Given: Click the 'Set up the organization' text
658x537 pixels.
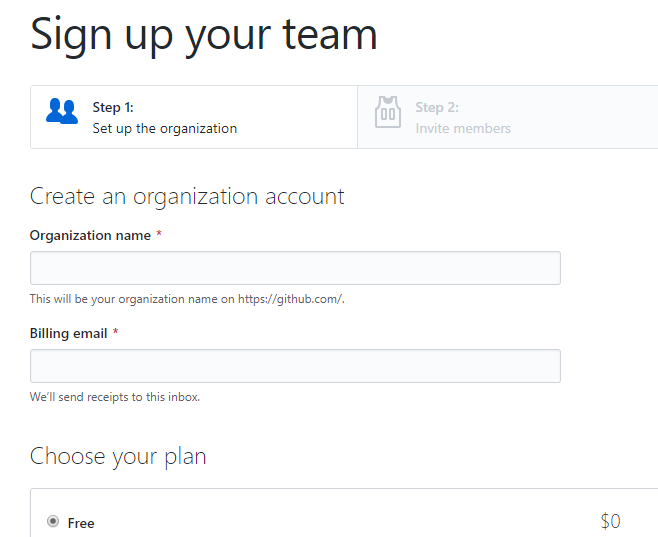Looking at the screenshot, I should point(165,128).
